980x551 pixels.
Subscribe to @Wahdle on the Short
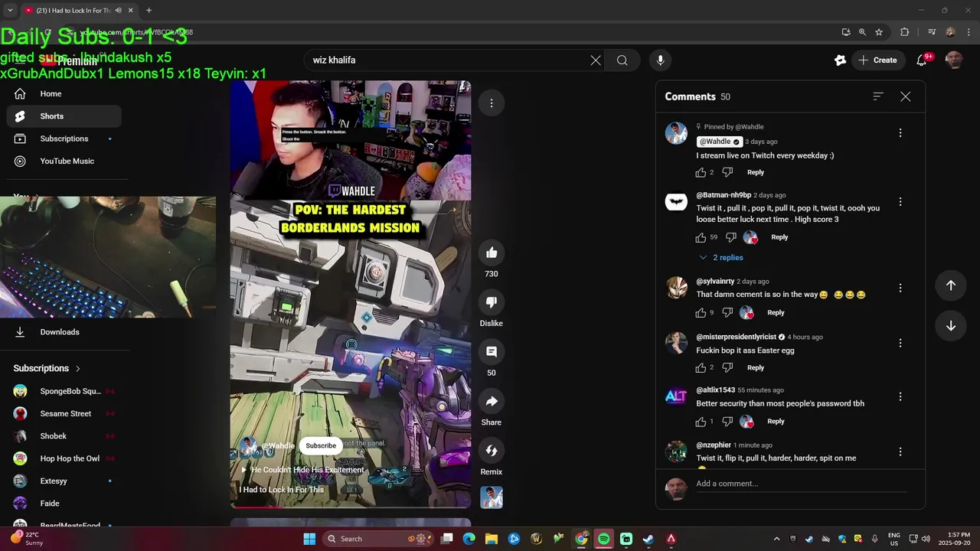pos(321,445)
